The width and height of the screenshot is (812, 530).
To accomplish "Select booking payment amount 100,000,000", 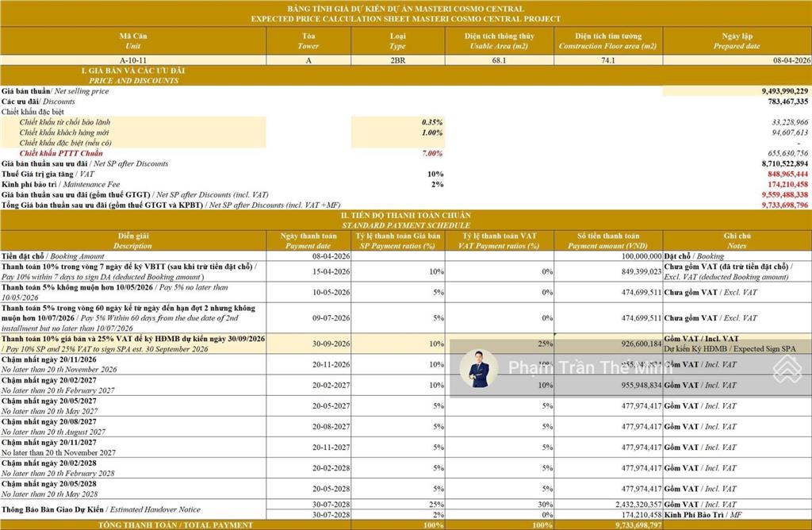I will point(642,256).
